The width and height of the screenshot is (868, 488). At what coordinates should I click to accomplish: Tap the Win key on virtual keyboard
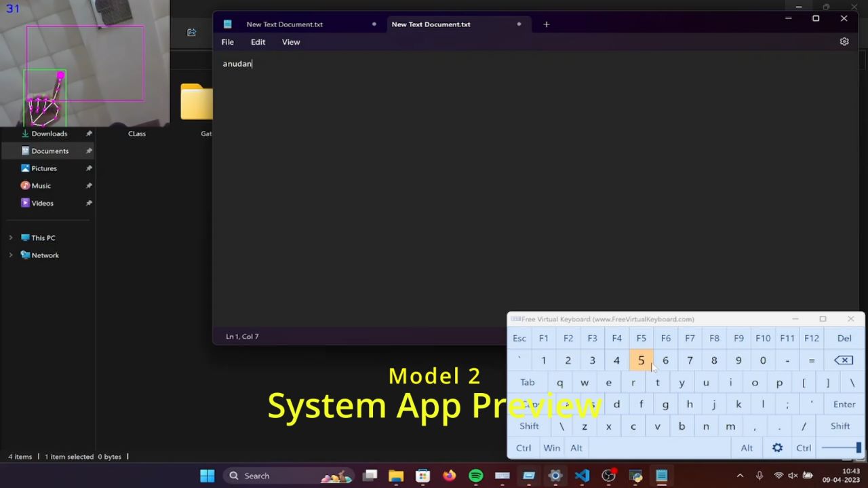tap(552, 448)
